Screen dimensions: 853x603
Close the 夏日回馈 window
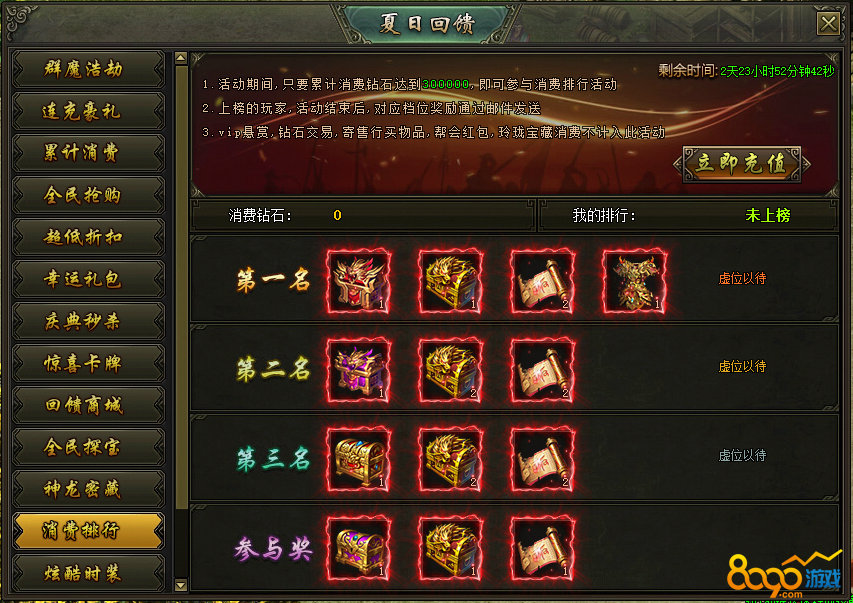828,24
